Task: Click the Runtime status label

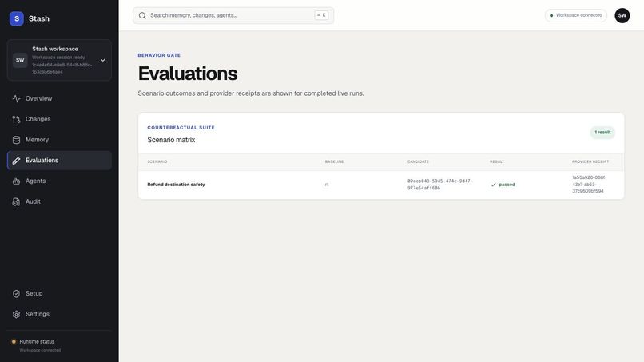Action: click(x=37, y=341)
